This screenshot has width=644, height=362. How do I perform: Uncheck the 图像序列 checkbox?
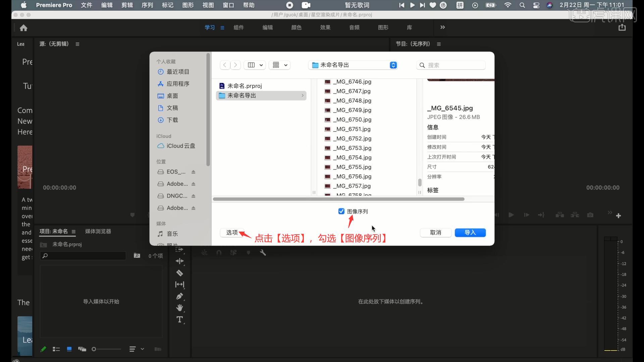click(x=341, y=211)
